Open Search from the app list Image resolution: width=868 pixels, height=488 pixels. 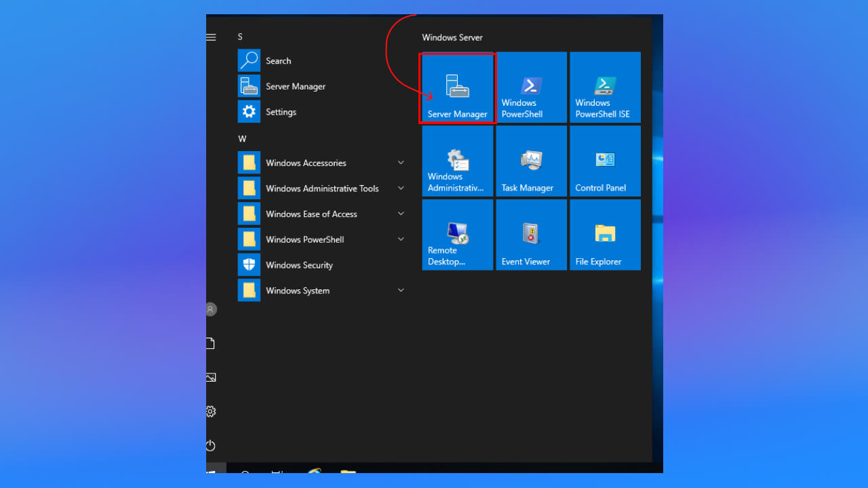[322, 60]
